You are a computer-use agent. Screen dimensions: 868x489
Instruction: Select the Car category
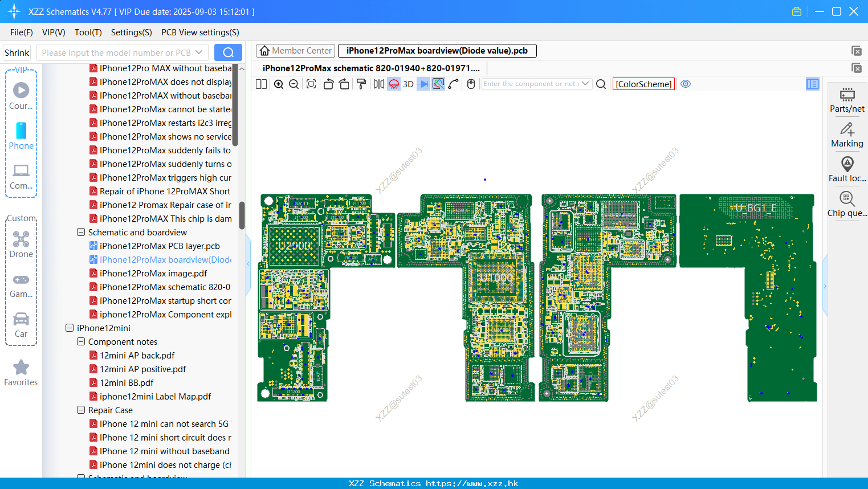click(x=21, y=325)
